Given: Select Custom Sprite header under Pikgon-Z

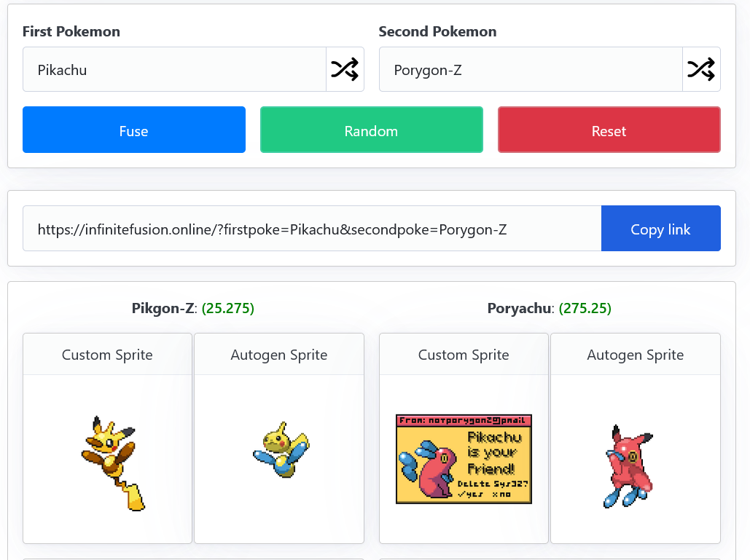Looking at the screenshot, I should (x=107, y=355).
